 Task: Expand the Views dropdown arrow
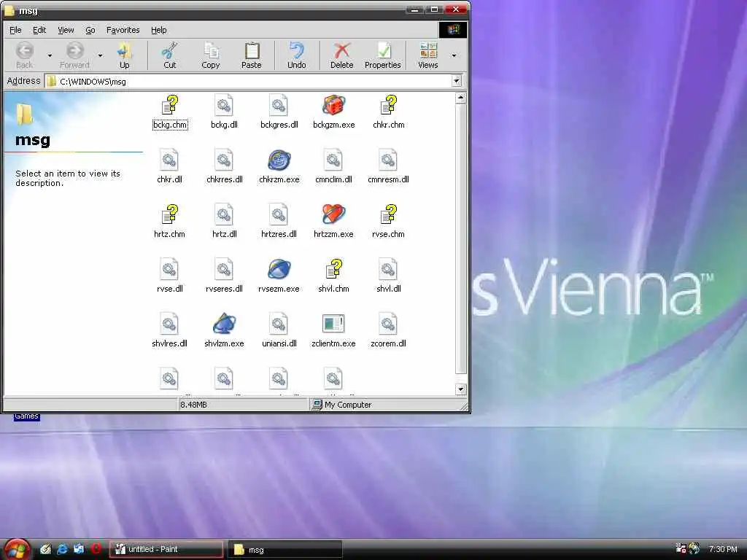click(454, 55)
